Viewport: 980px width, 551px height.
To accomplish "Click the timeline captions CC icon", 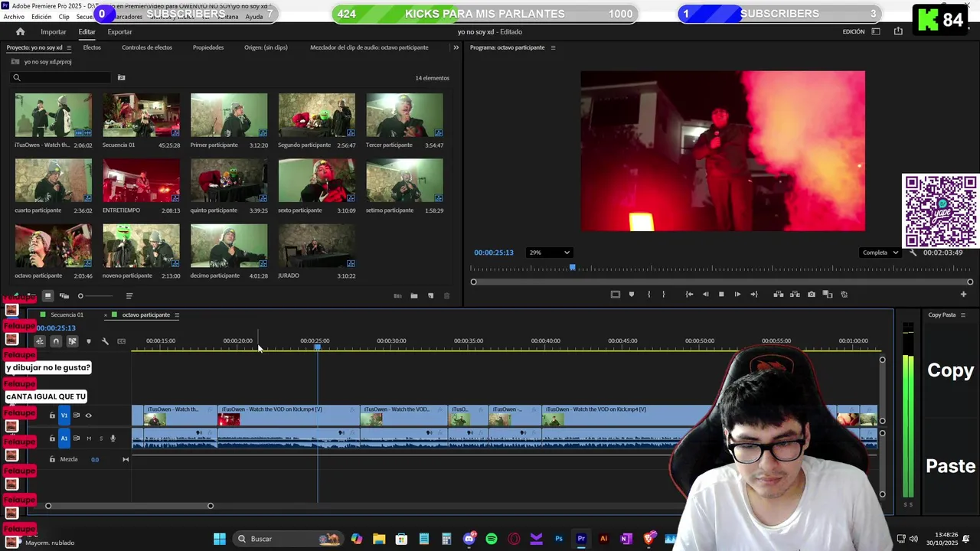I will tap(121, 341).
